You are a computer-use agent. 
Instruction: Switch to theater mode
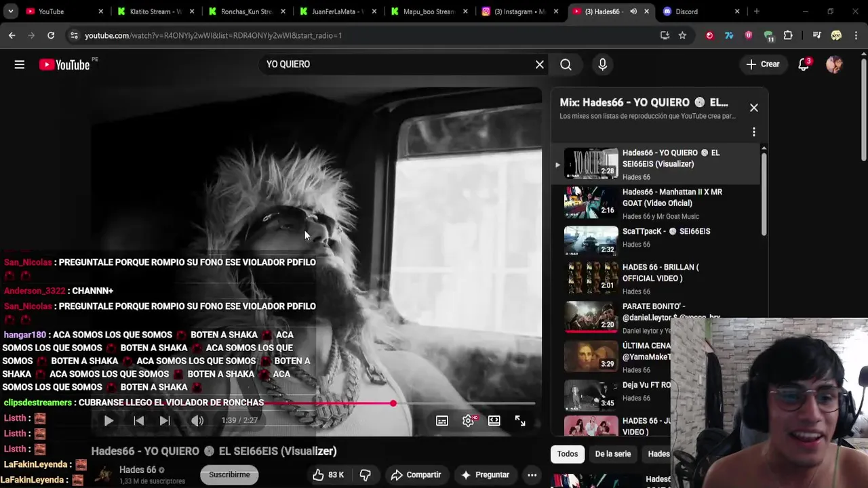click(x=494, y=421)
